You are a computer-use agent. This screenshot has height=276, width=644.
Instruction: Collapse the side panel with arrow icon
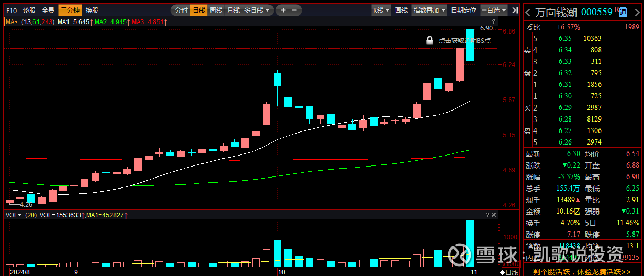click(515, 10)
